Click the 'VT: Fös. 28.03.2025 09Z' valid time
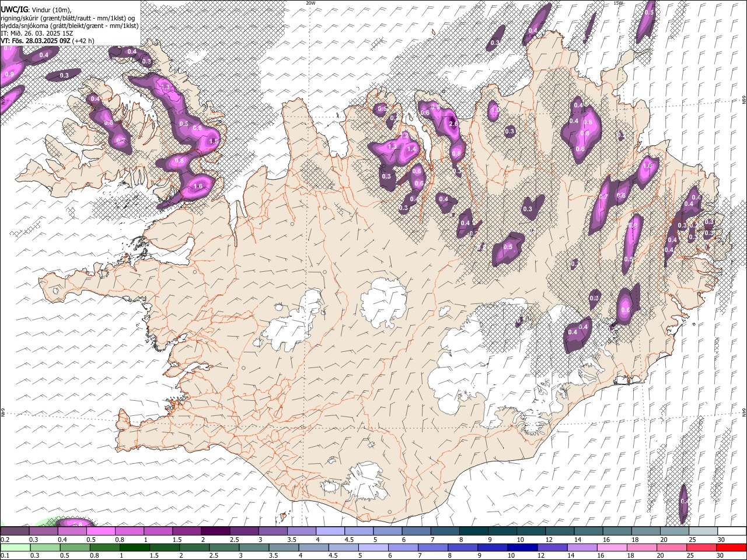Image resolution: width=747 pixels, height=560 pixels. click(x=36, y=40)
